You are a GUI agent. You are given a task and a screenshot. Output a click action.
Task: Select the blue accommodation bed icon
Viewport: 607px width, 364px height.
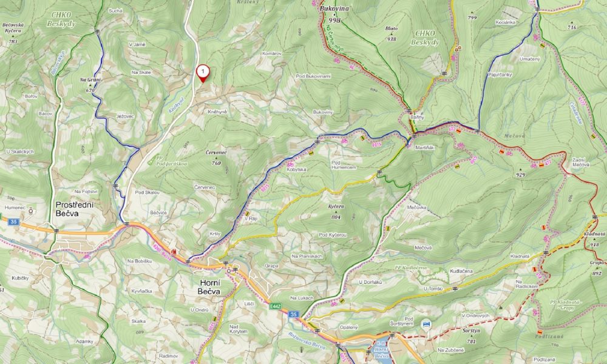(426, 324)
